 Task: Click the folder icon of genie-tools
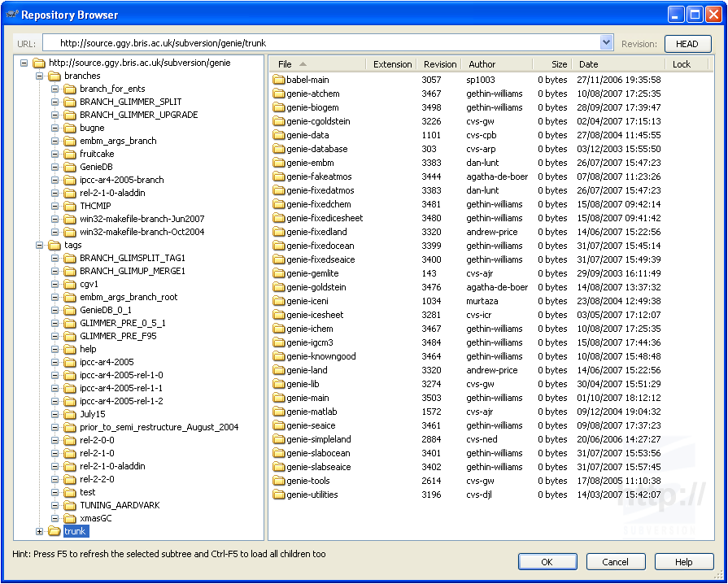pos(278,481)
